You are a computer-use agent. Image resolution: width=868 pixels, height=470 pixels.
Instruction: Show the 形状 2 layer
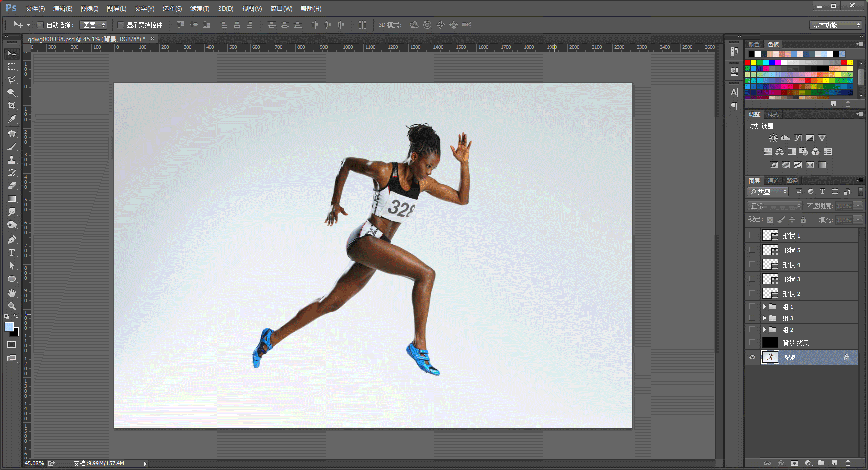[752, 293]
